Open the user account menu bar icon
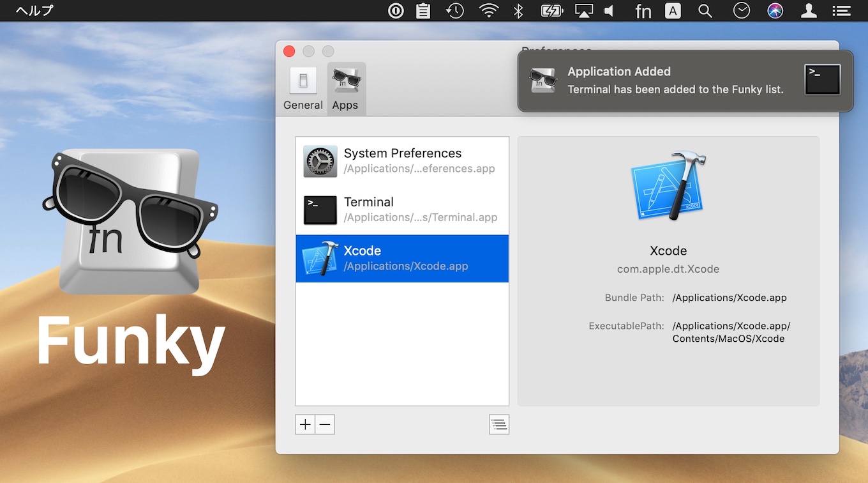The height and width of the screenshot is (483, 868). [x=809, y=10]
